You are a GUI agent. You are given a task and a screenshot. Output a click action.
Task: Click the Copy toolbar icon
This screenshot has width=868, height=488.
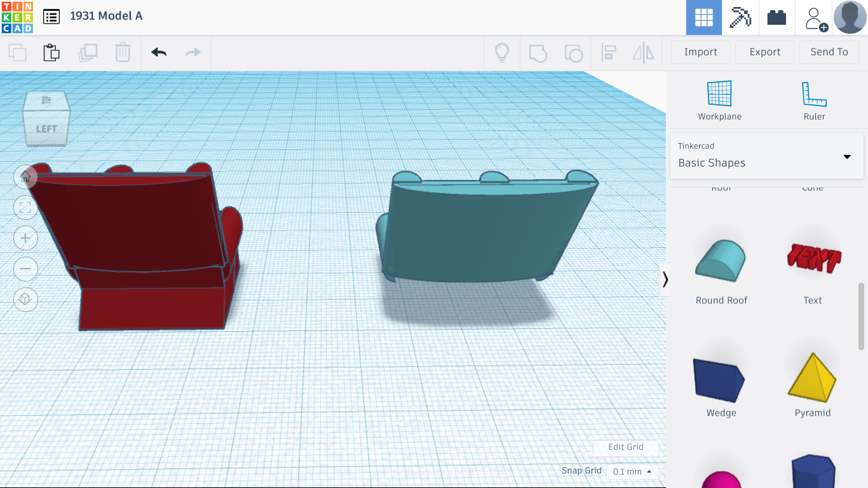18,52
